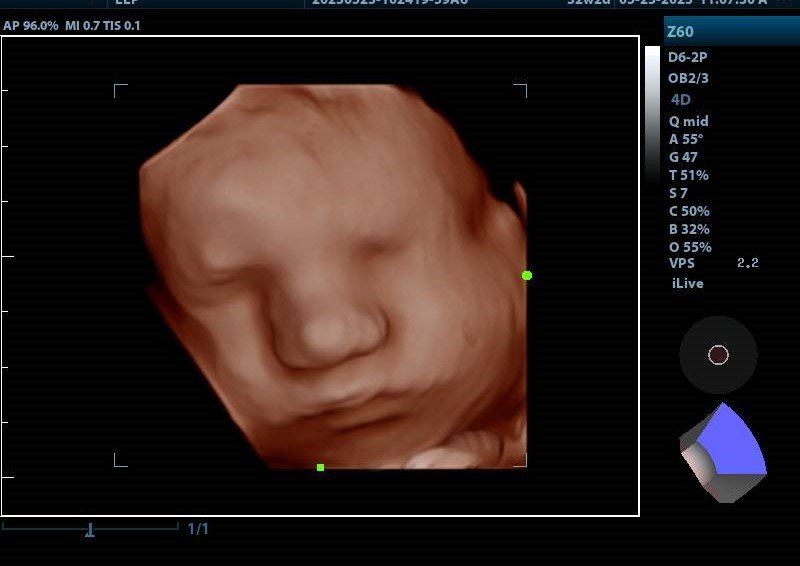
Task: Click the C 50% contrast value
Action: pos(689,211)
